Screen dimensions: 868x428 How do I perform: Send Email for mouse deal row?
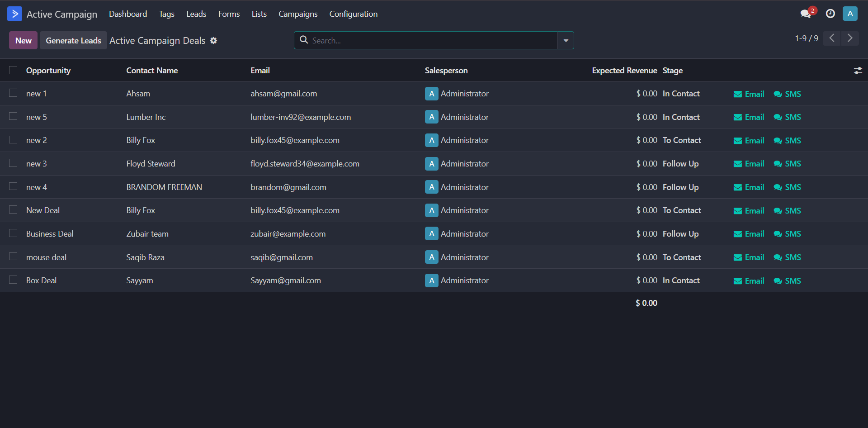749,257
